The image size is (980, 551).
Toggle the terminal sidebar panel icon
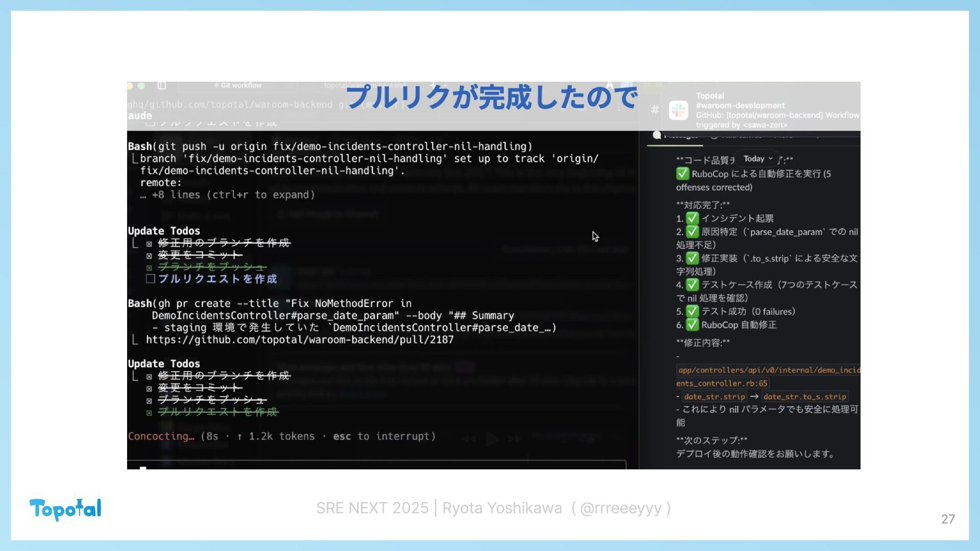(162, 86)
